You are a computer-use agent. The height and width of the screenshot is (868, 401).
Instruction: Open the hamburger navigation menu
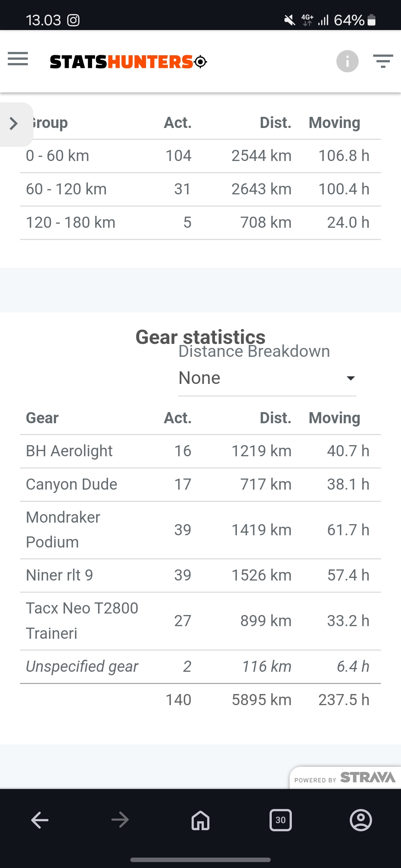(18, 59)
